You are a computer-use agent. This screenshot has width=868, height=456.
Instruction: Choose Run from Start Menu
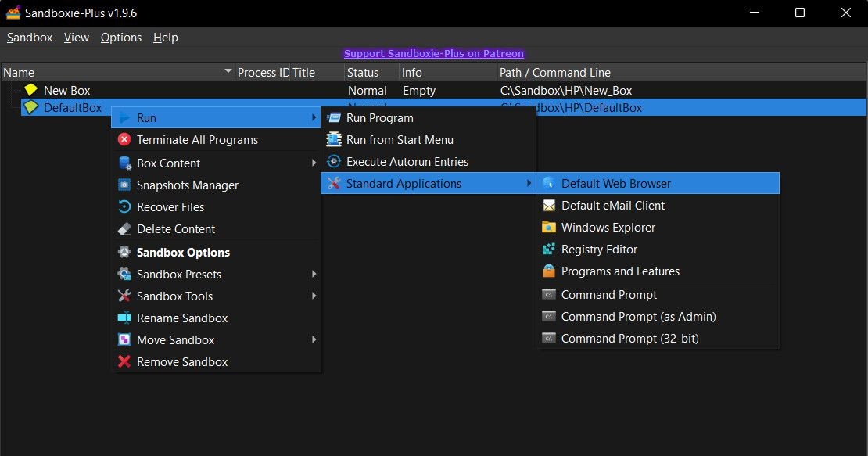point(429,139)
